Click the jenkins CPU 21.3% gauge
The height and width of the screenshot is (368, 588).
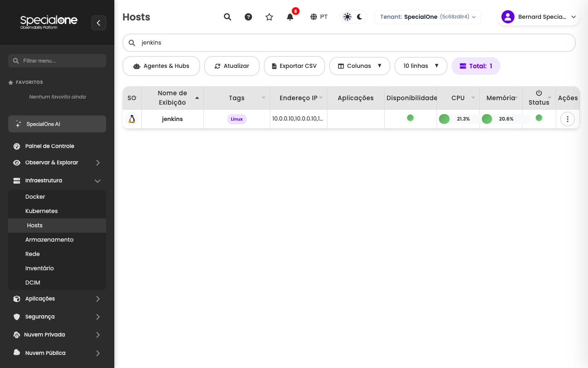pyautogui.click(x=458, y=119)
